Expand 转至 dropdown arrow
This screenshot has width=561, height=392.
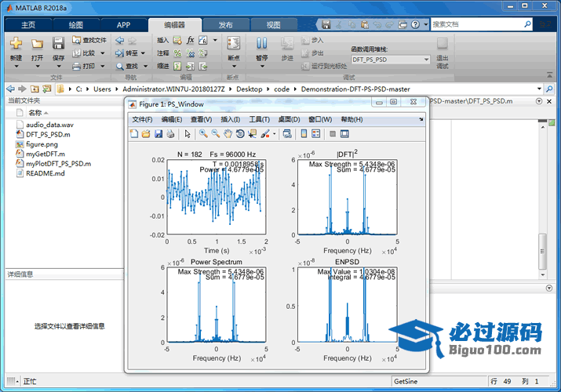(x=143, y=53)
